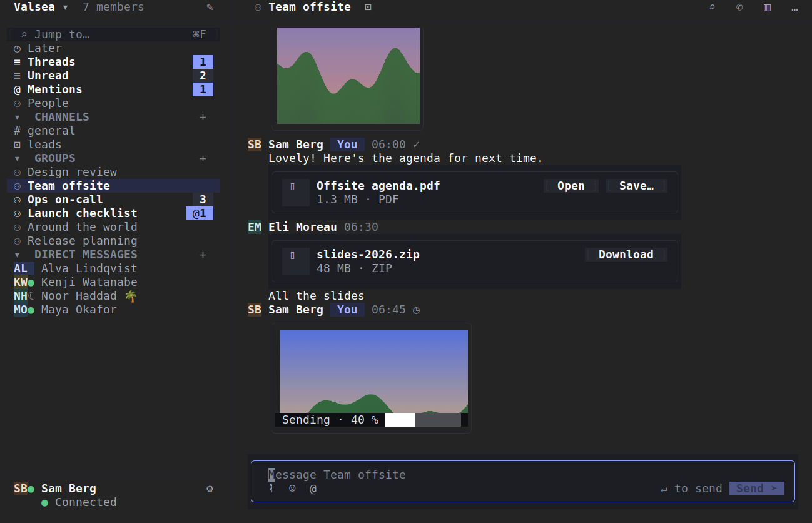Toggle the side panel icon in the header

[x=767, y=8]
